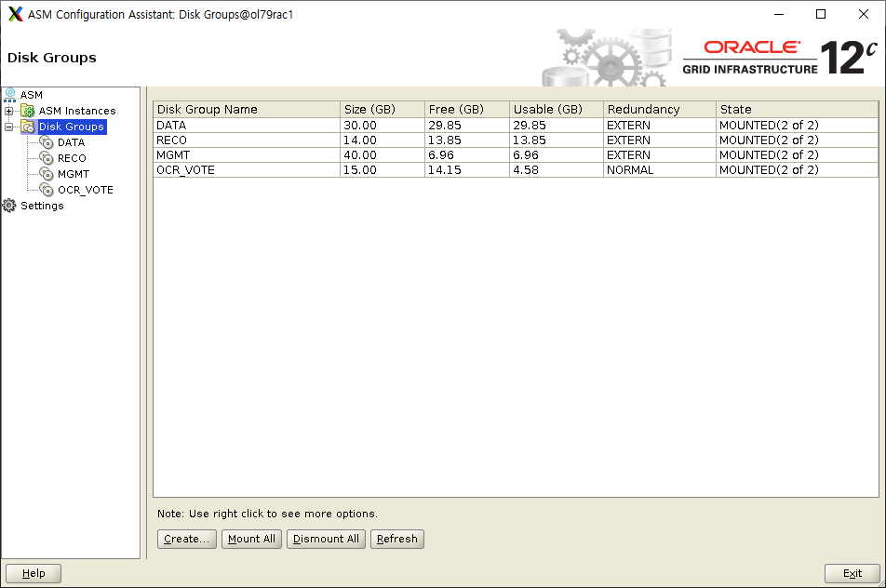886x588 pixels.
Task: Select DATA under Disk Groups tree
Action: coord(71,142)
